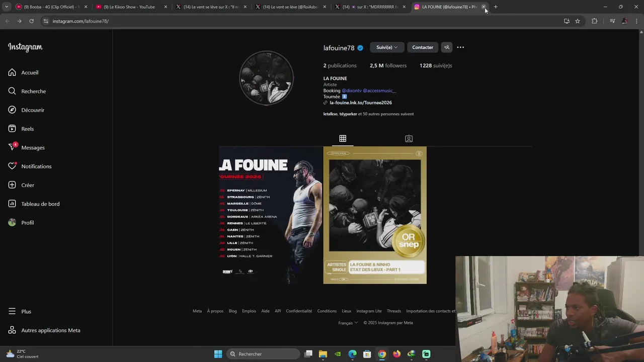The image size is (644, 362).
Task: Reload the page with the refresh icon
Action: (31, 21)
